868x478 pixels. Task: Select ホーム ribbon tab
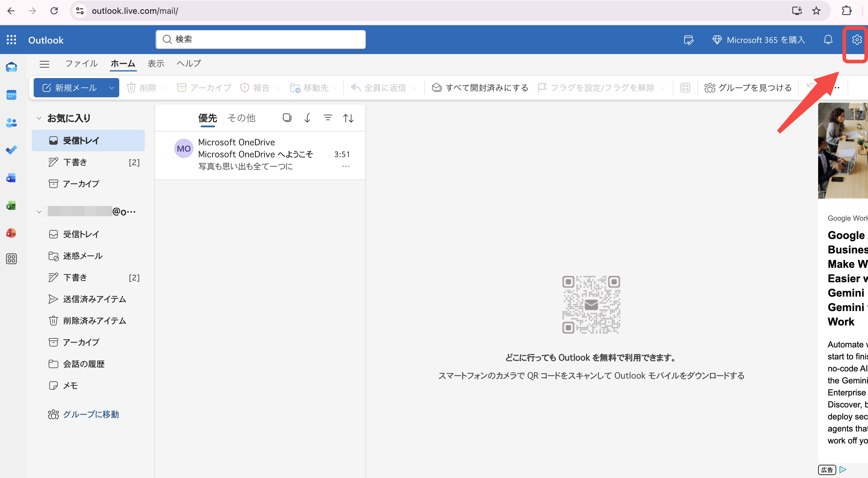click(x=123, y=63)
